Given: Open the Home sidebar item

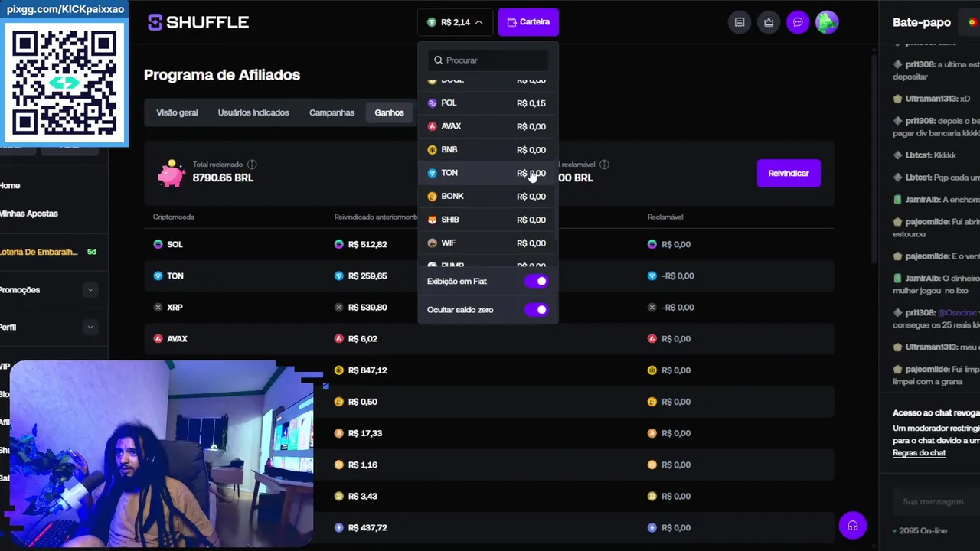Looking at the screenshot, I should [x=10, y=185].
